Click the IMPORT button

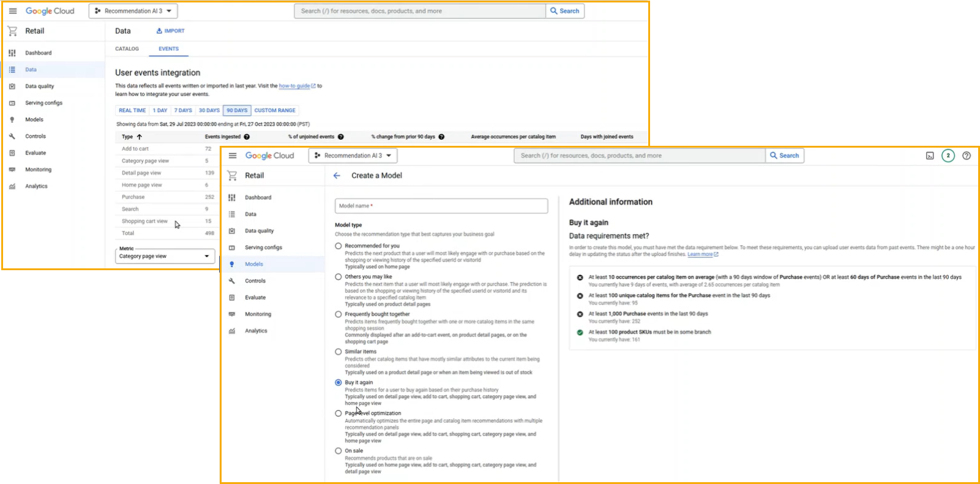[170, 31]
